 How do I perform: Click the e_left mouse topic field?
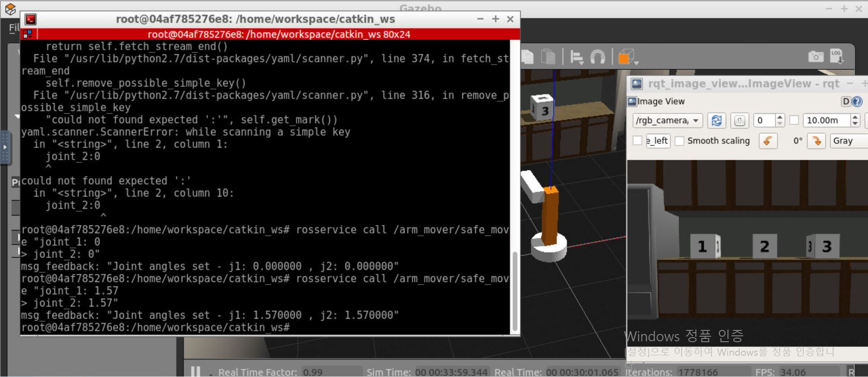coord(658,141)
